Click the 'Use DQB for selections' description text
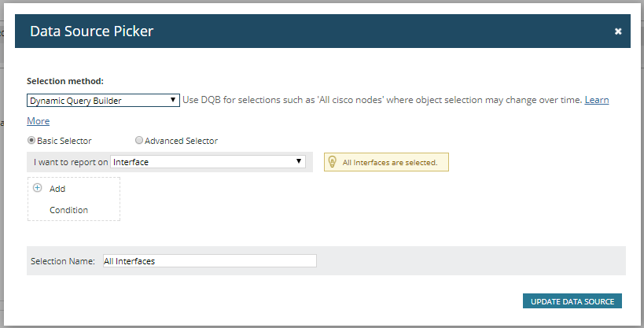The image size is (644, 328). click(381, 101)
